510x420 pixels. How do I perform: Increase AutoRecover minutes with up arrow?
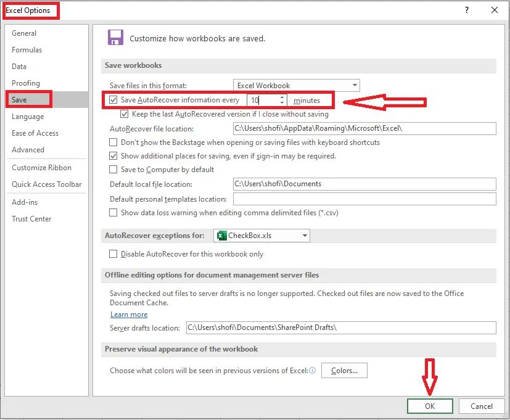(282, 97)
